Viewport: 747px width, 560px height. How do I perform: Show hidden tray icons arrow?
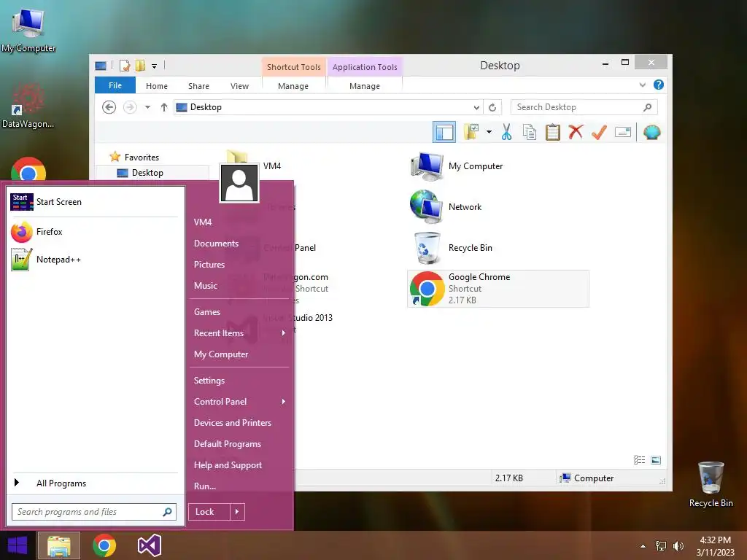coord(643,546)
